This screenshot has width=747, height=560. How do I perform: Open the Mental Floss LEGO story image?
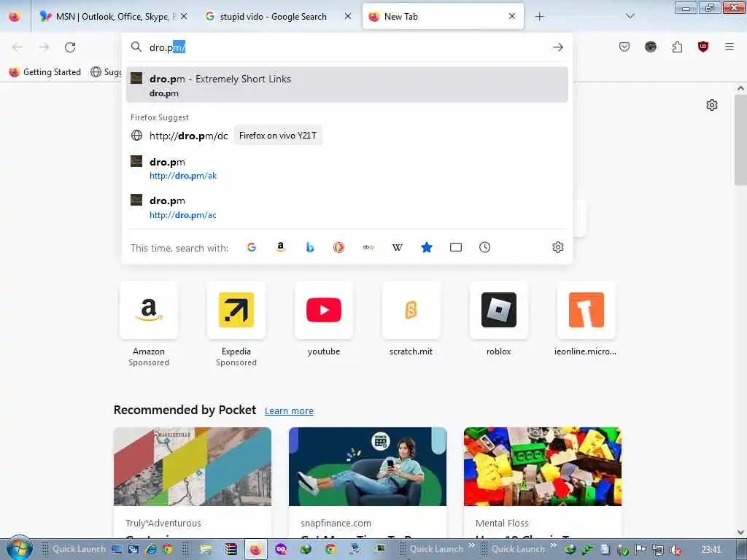[543, 466]
